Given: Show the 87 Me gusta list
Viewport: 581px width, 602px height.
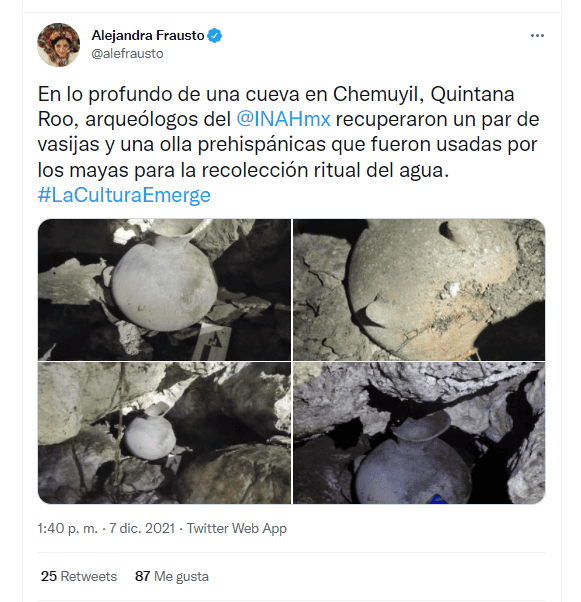Looking at the screenshot, I should (x=172, y=576).
